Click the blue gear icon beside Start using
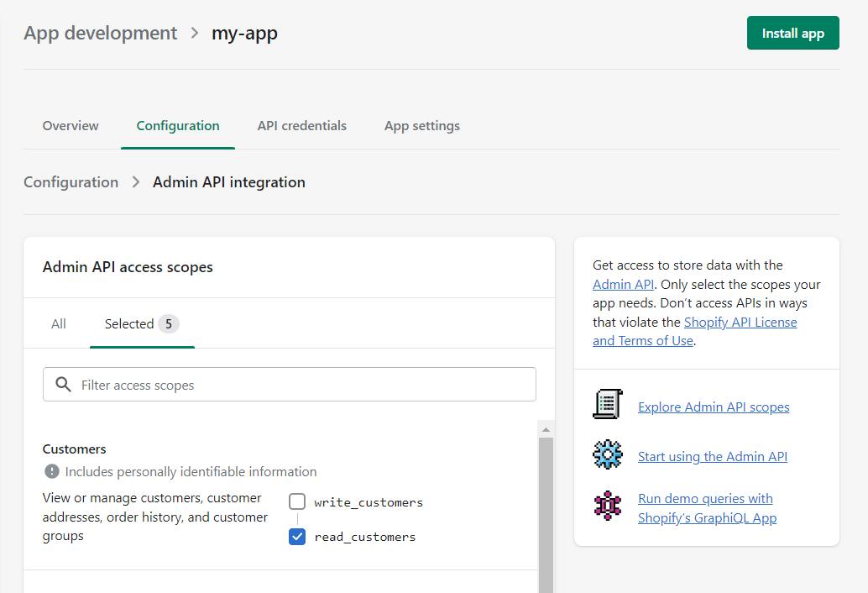This screenshot has width=868, height=593. tap(607, 454)
